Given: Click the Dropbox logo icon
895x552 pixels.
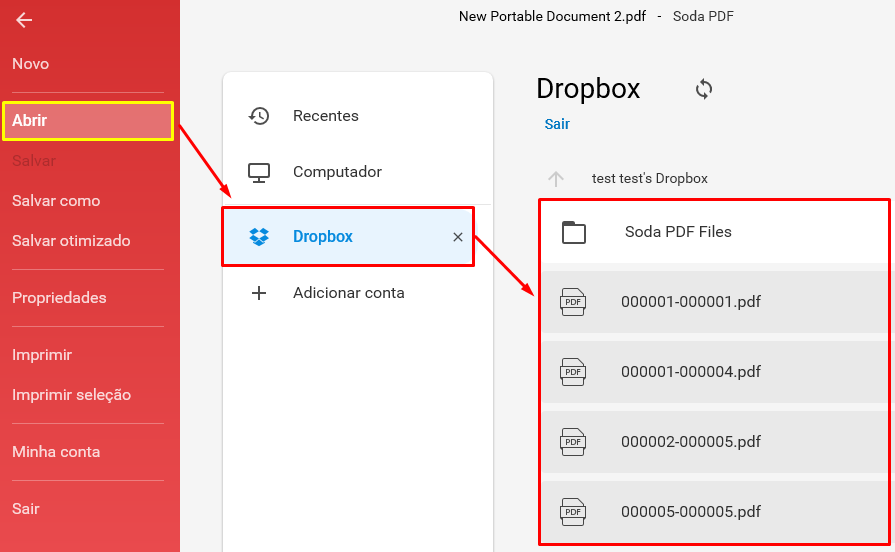Looking at the screenshot, I should click(259, 236).
